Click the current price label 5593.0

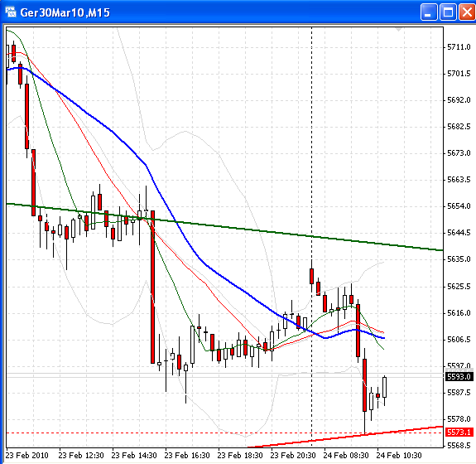(x=459, y=377)
